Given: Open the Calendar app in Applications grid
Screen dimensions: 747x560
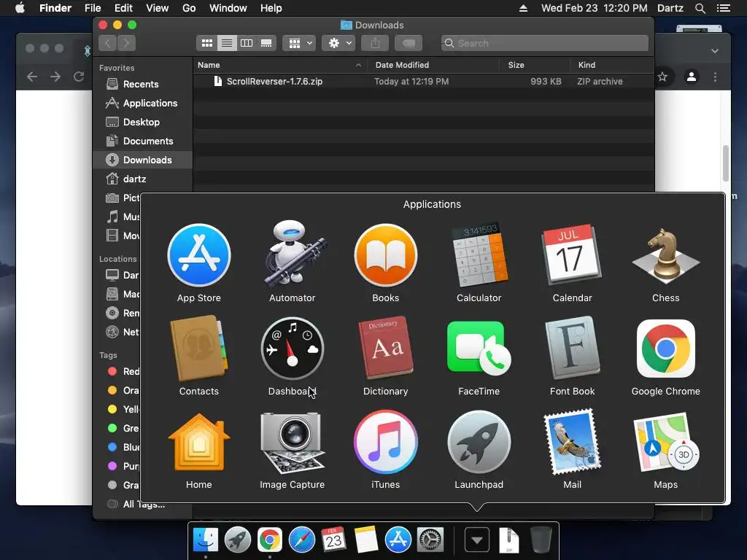Looking at the screenshot, I should (x=572, y=255).
